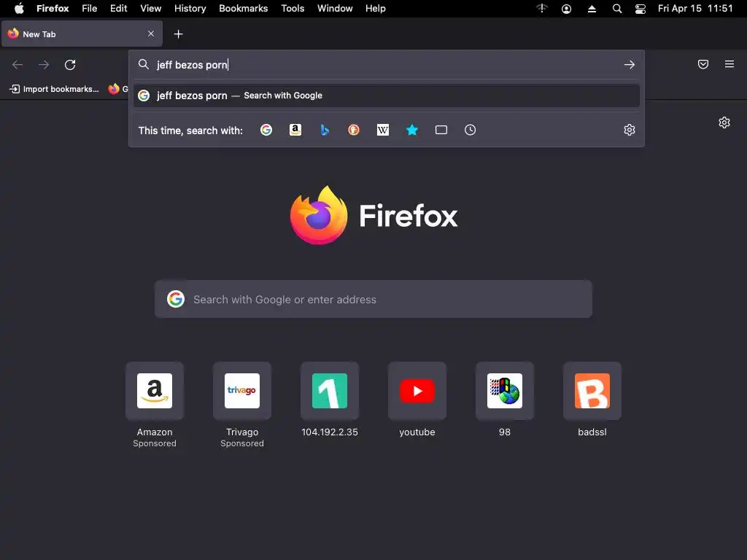
Task: Click the Firefox bookmark icon in toolbar
Action: 113,89
